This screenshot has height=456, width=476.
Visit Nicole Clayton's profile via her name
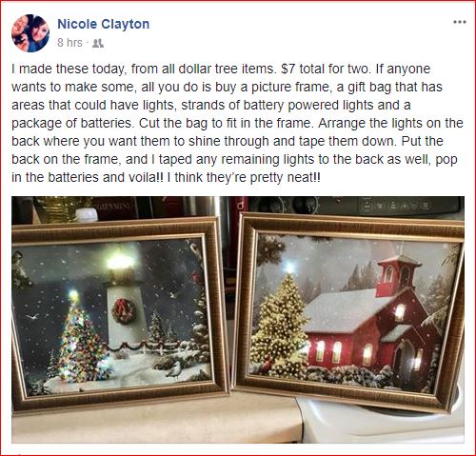coord(103,24)
